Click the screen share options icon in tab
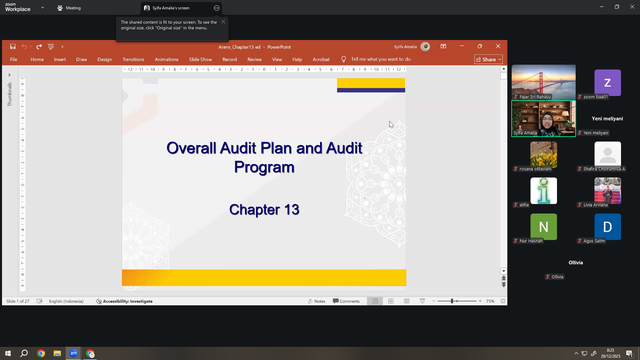Image resolution: width=640 pixels, height=360 pixels. (216, 8)
